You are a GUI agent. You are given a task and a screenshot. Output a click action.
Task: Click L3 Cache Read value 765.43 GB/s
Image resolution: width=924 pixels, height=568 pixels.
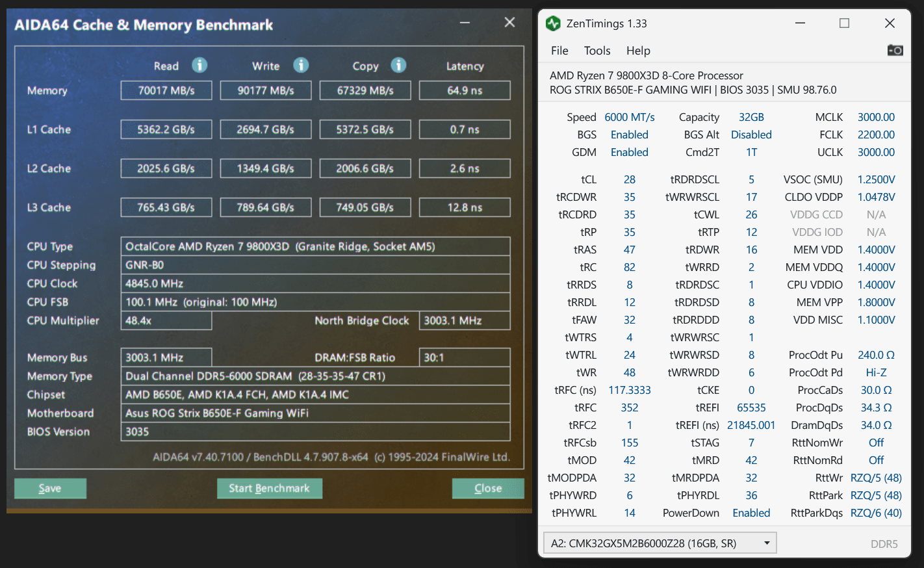(x=166, y=207)
